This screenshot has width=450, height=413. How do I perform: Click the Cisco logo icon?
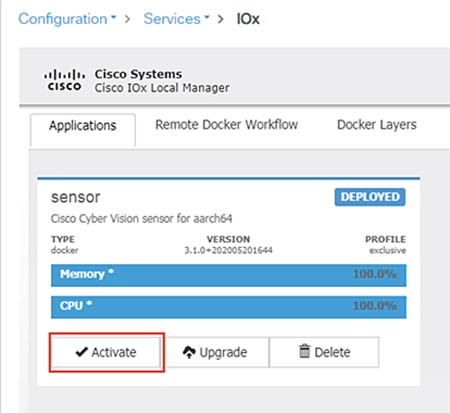(x=64, y=80)
